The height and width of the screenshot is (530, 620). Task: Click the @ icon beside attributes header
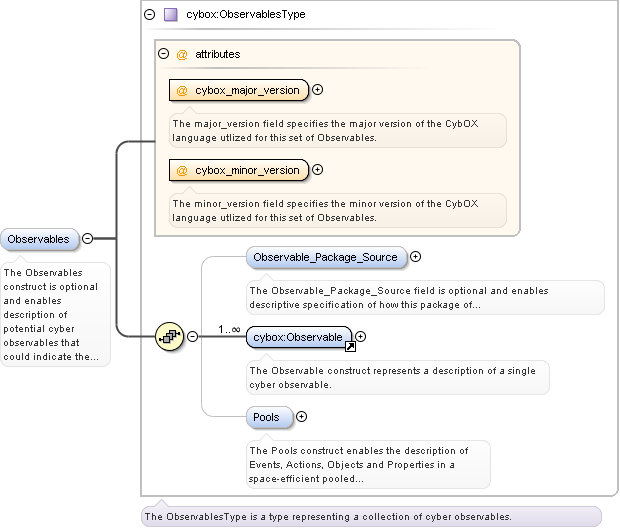point(182,54)
